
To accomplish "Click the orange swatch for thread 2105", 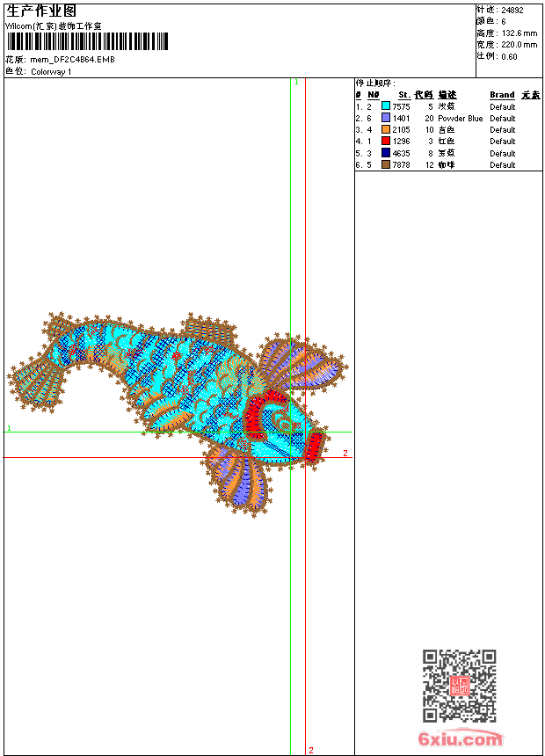I will [x=386, y=129].
